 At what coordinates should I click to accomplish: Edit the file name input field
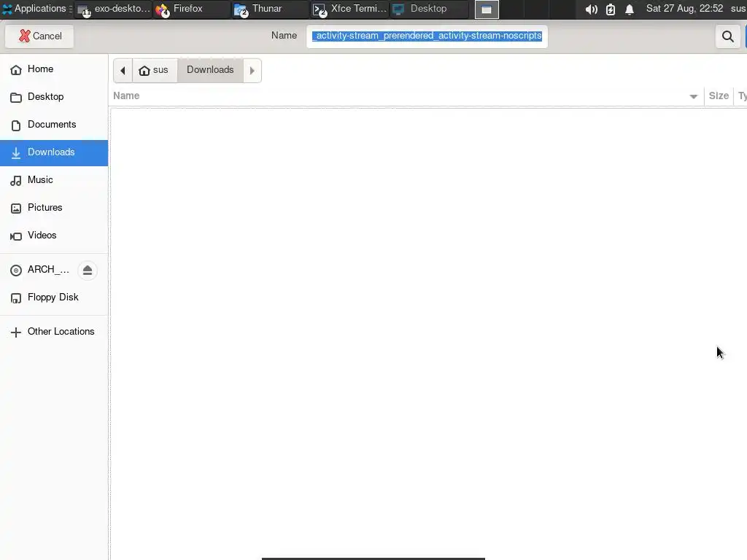pyautogui.click(x=427, y=36)
